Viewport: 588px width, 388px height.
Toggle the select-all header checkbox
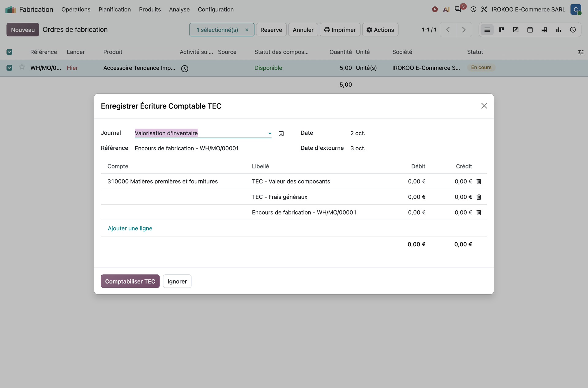pyautogui.click(x=9, y=52)
